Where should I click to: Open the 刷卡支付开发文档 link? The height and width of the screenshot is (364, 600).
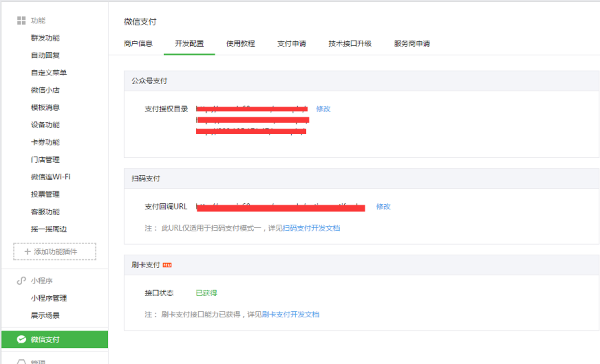tap(291, 315)
